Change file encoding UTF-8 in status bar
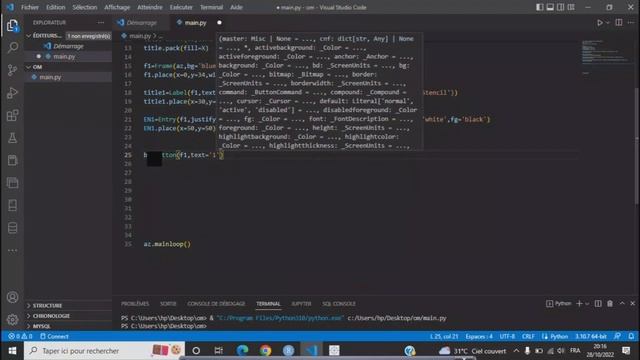 (507, 337)
